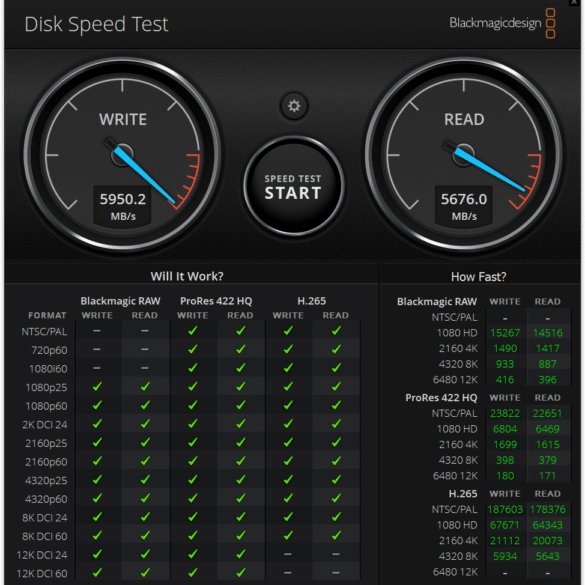Click the 12K DCI 60 row label
The width and height of the screenshot is (585, 585).
tap(42, 573)
